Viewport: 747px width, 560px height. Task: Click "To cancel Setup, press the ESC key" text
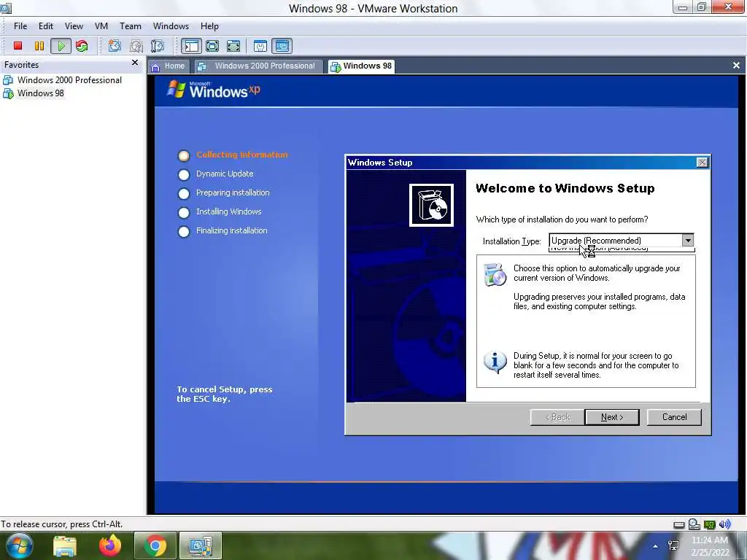(x=225, y=394)
